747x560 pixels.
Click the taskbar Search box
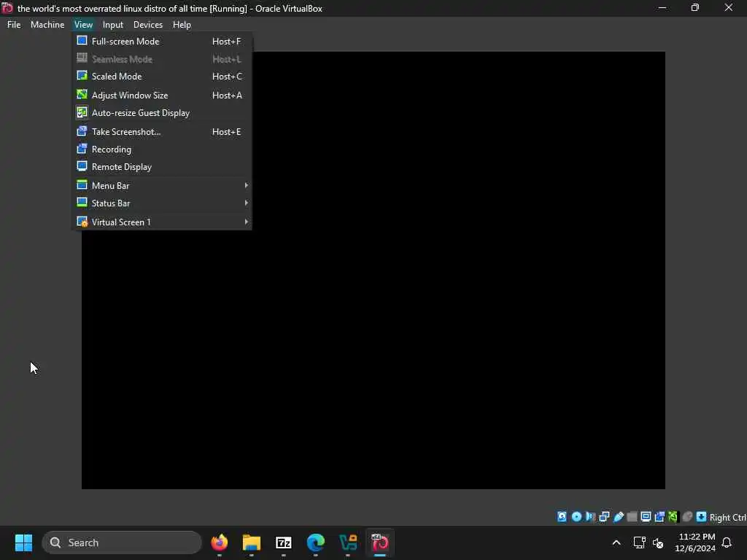click(122, 542)
